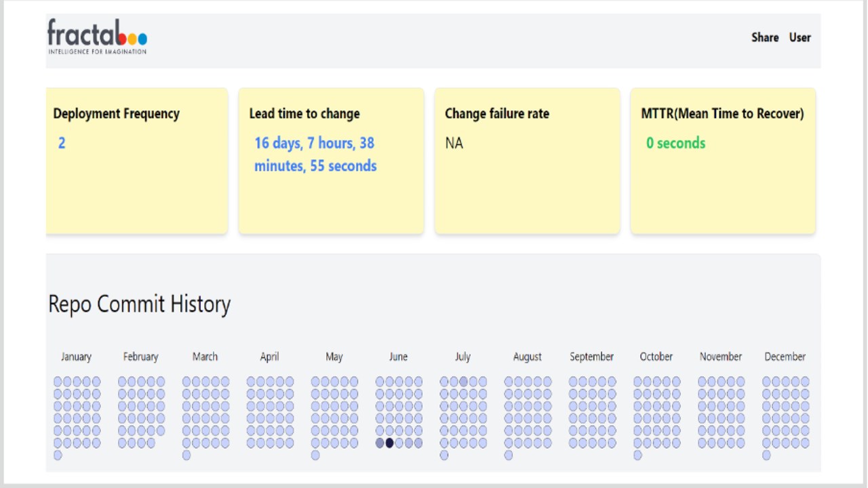The height and width of the screenshot is (488, 868).
Task: Click the single bottom dot under March
Action: tap(186, 455)
